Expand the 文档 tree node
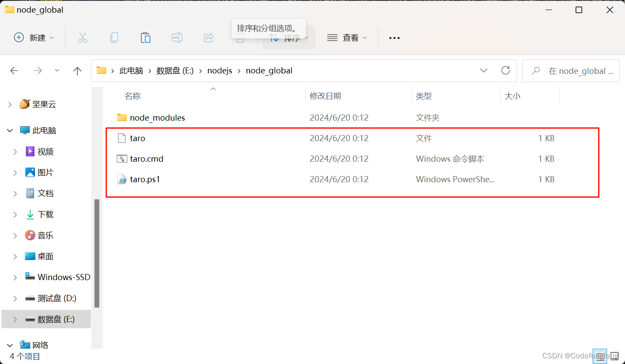625x364 pixels. point(15,194)
